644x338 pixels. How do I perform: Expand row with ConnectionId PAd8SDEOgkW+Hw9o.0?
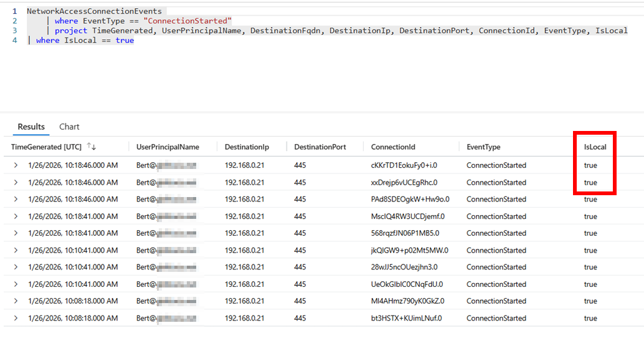point(16,199)
